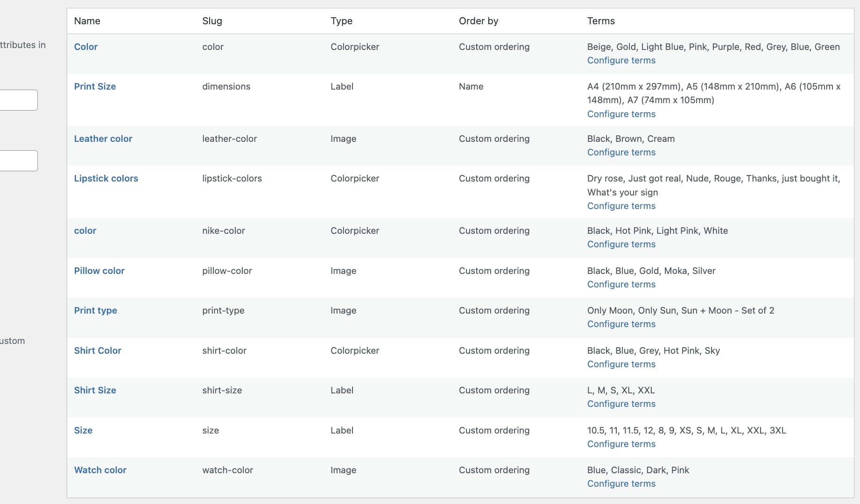Open the Color attribute with slug color

click(x=86, y=47)
